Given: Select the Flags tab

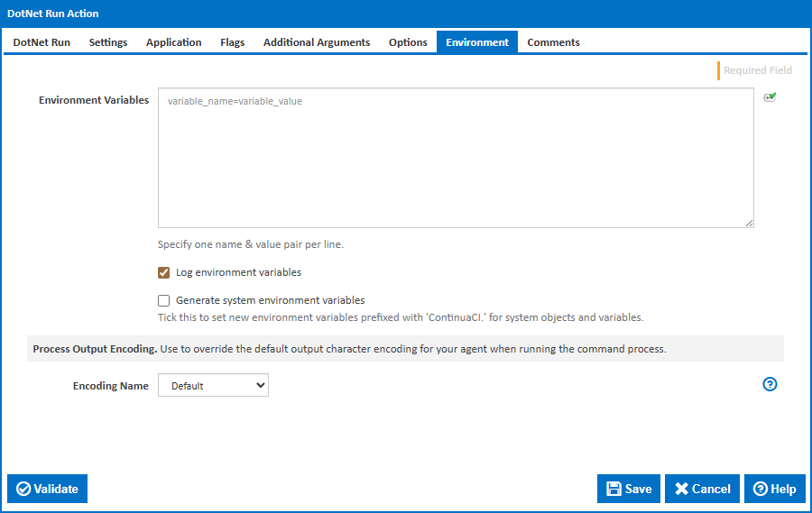Looking at the screenshot, I should pos(232,42).
